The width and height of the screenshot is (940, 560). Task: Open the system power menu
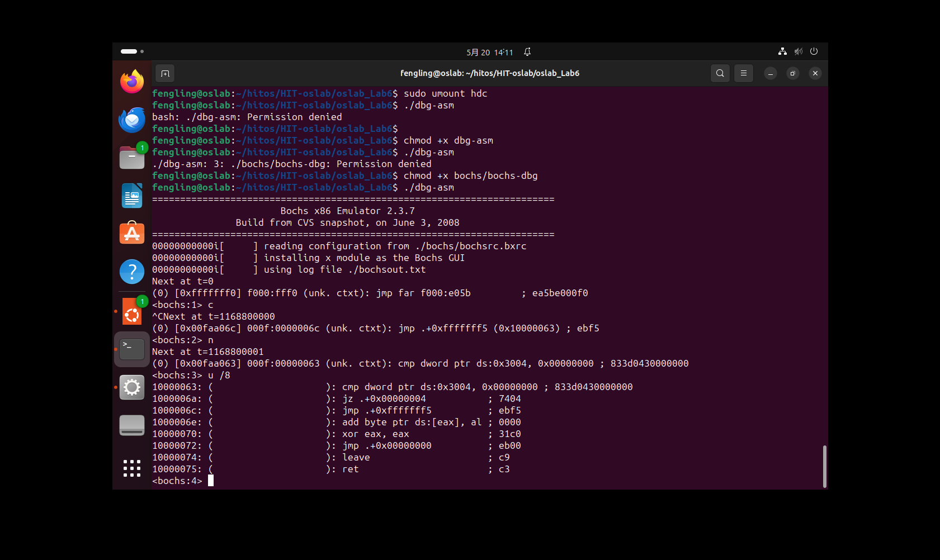pos(814,51)
